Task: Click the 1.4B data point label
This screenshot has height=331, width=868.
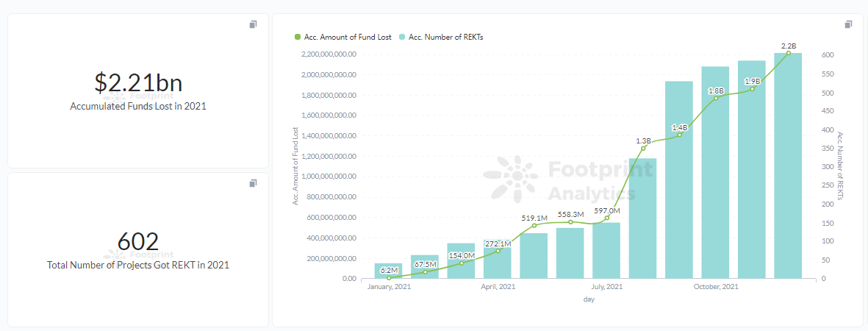Action: tap(680, 127)
